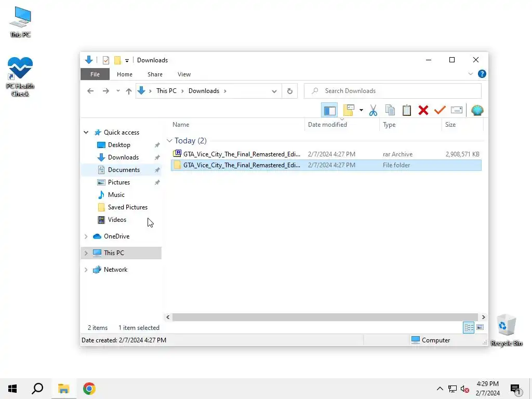Screen dimensions: 532x399
Task: Open Downloads in Quick access
Action: click(123, 157)
